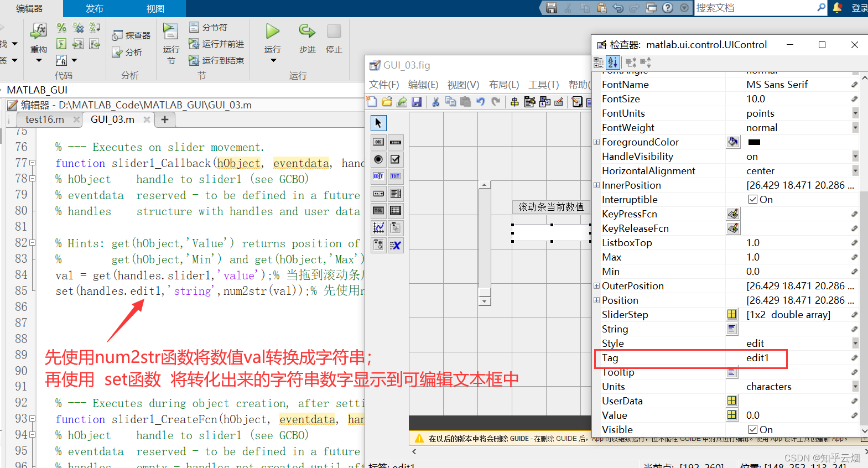Open the 重构 Refactor dropdown arrow
Screen dimensions: 868x468
tap(39, 60)
